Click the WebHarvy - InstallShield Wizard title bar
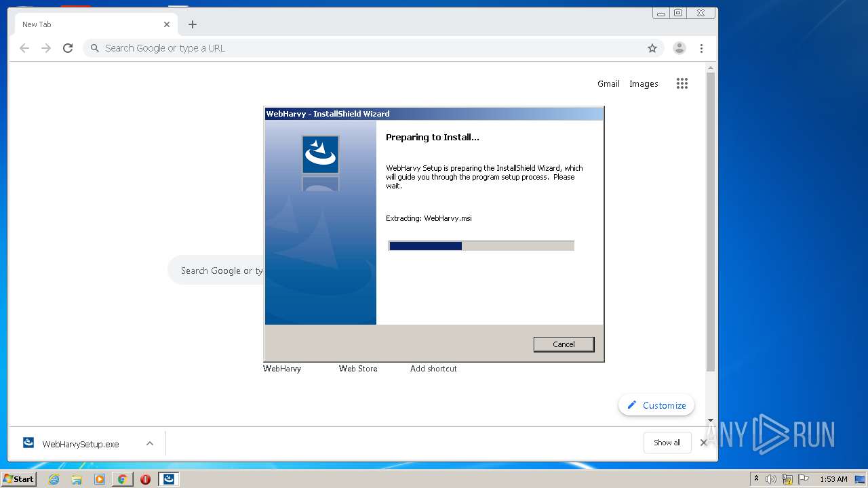This screenshot has width=868, height=488. click(434, 114)
